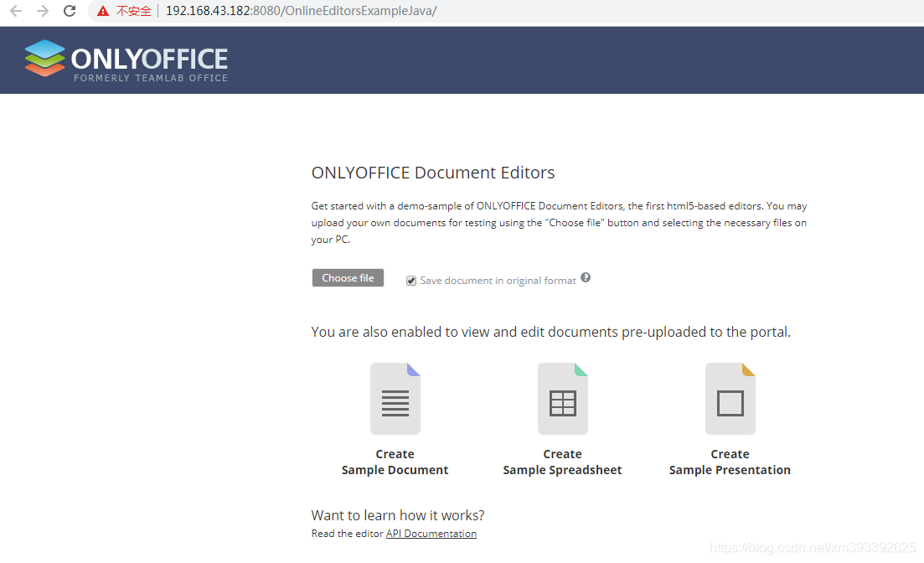
Task: Click the FORMERLY TEAMLAB OFFICE tagline
Action: 151,78
